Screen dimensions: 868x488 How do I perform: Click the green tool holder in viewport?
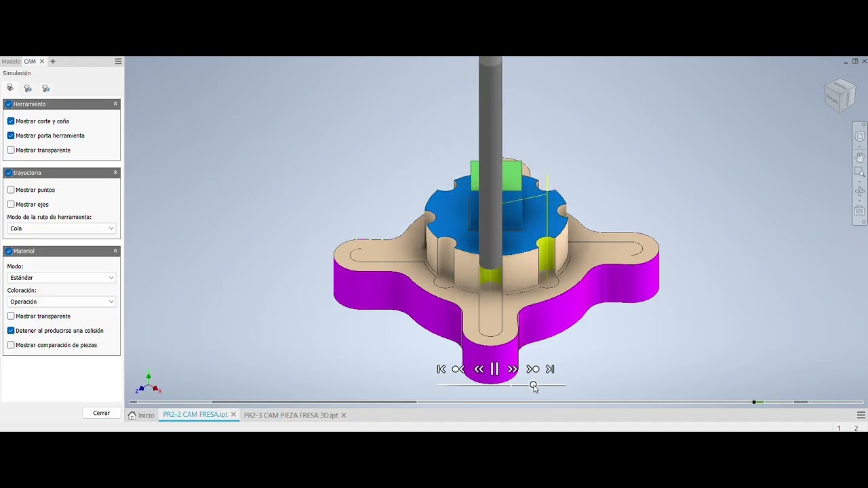(x=496, y=176)
